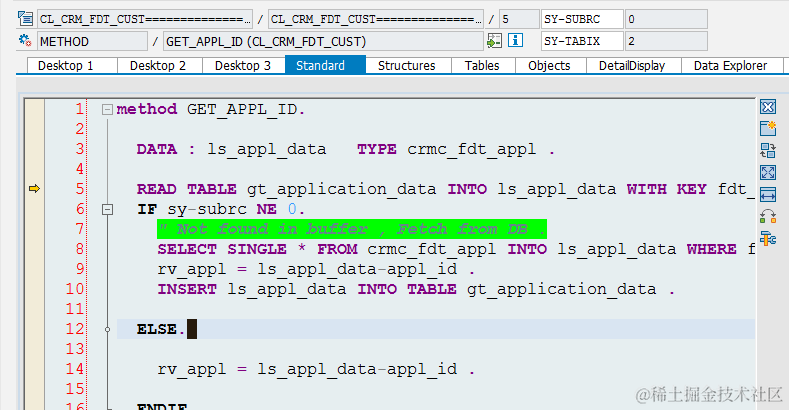Click the breakpoint column beside line 9
The image size is (789, 410).
click(34, 269)
